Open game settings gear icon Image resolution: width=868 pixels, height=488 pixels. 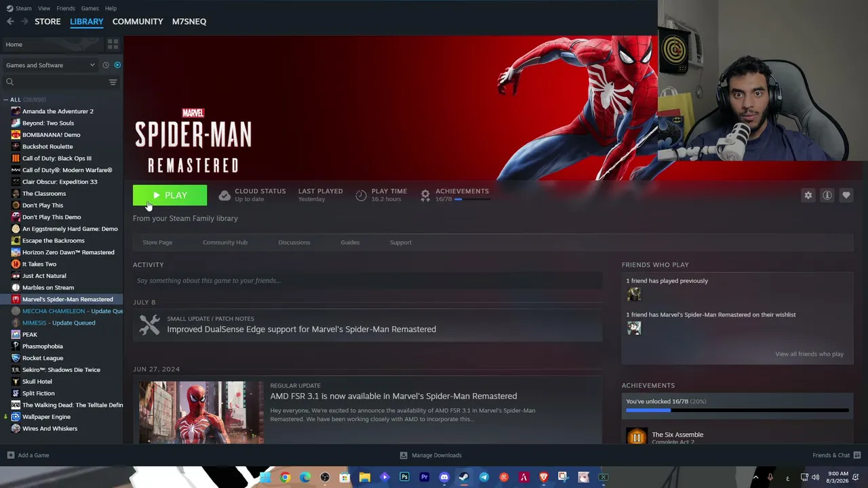(808, 195)
